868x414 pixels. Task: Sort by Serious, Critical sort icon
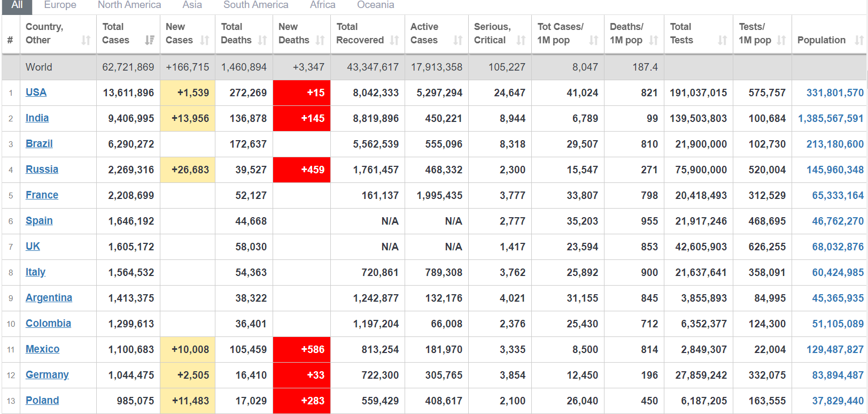click(x=521, y=40)
